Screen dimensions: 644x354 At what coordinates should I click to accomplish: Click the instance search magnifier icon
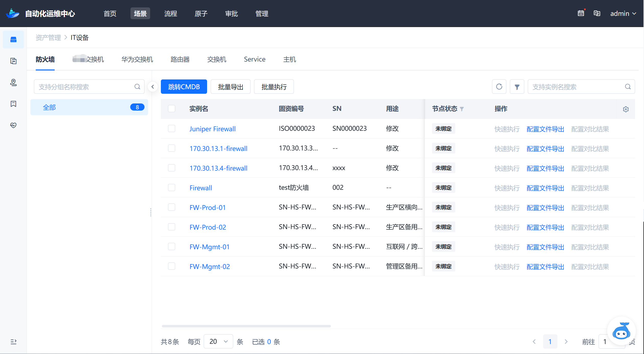[628, 87]
